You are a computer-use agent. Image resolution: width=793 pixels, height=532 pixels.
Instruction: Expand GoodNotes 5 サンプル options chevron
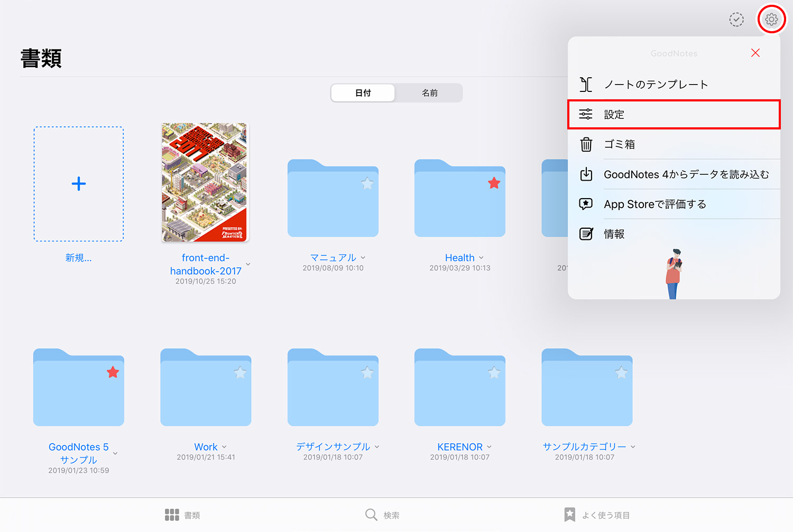click(115, 453)
